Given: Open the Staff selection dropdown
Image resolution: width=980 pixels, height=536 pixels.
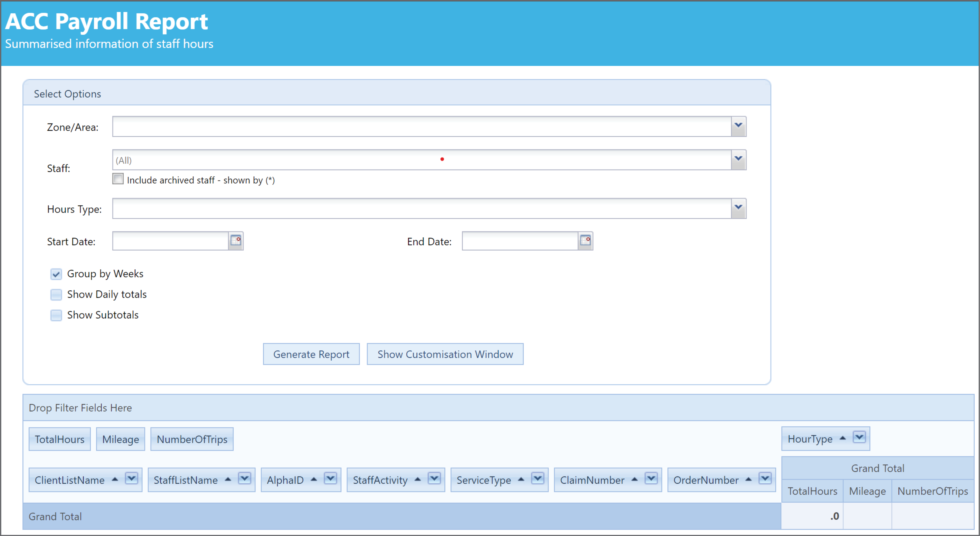Looking at the screenshot, I should point(738,159).
